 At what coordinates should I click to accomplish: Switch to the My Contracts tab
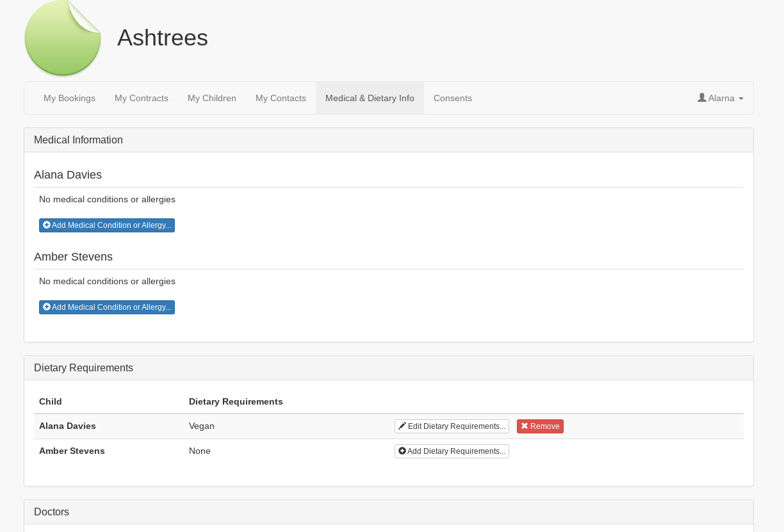tap(142, 98)
